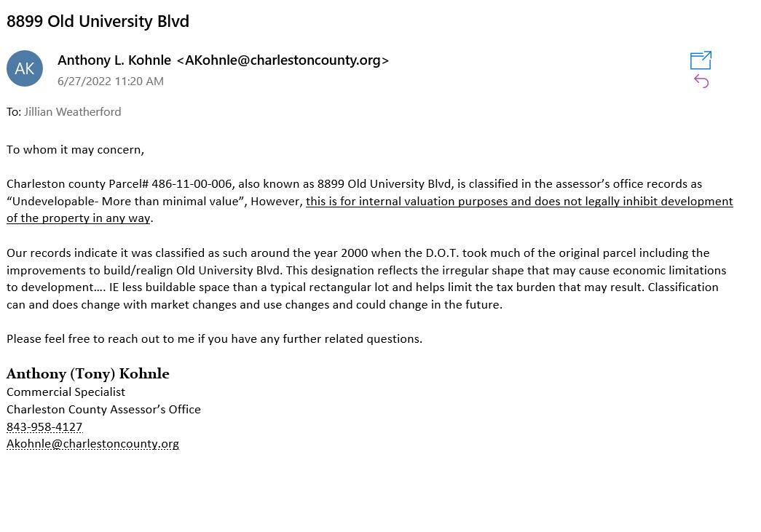Open the message in a new window

click(x=701, y=60)
